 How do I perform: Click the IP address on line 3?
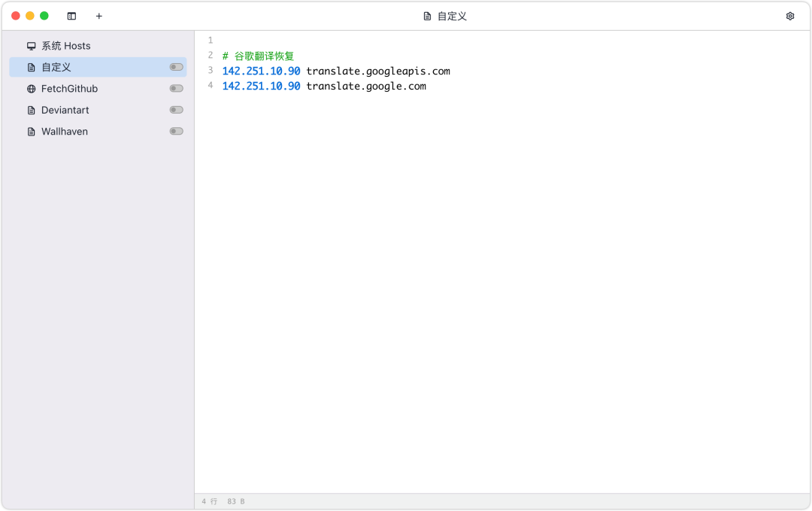pos(261,71)
